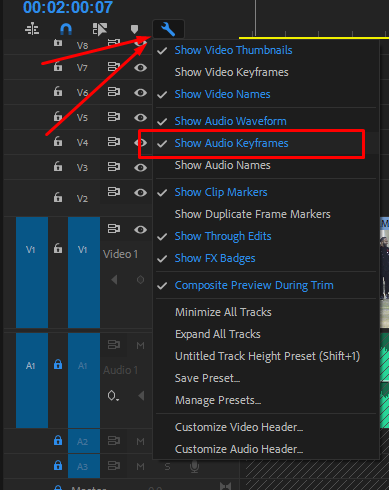Solo track A3
The width and height of the screenshot is (389, 490).
click(x=167, y=466)
